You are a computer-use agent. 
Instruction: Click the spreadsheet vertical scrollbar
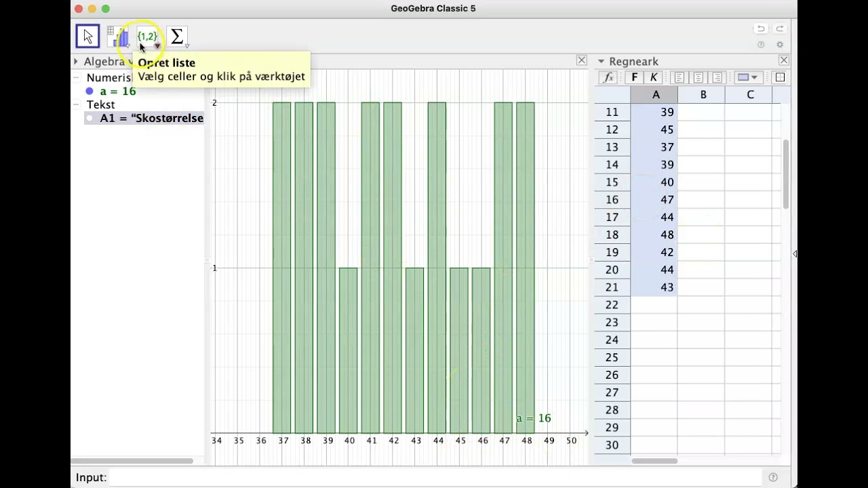(786, 174)
